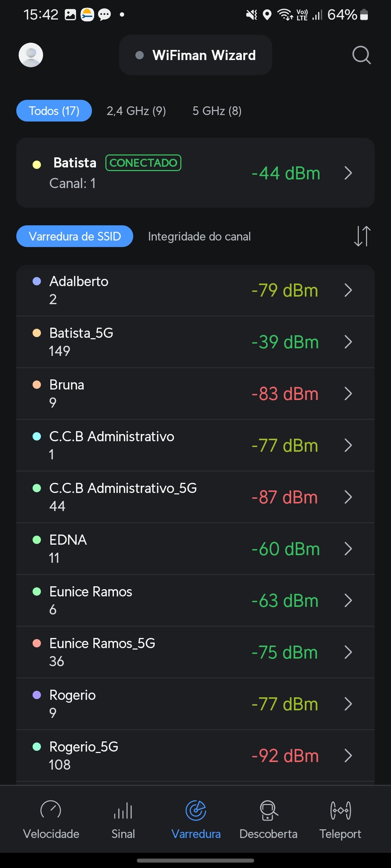Expand the EDNA network chevron

coord(348,549)
